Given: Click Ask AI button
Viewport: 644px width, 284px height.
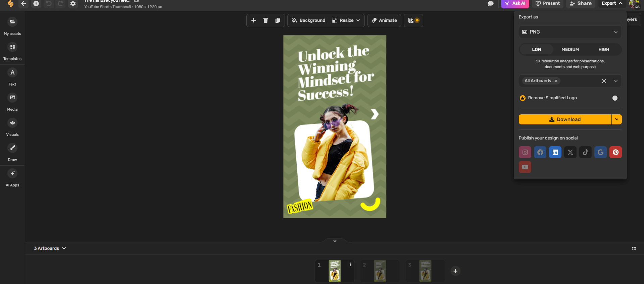Looking at the screenshot, I should click(515, 3).
